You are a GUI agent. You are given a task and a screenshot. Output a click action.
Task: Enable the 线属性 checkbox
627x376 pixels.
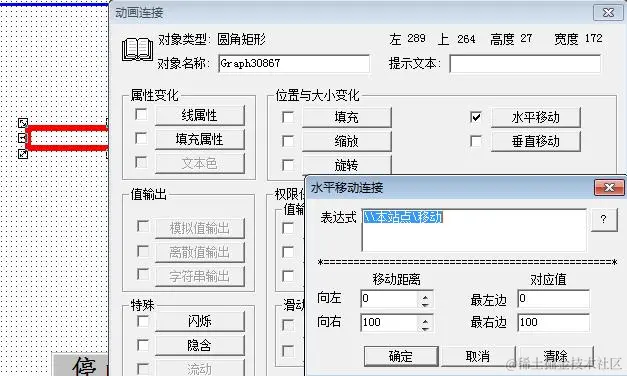(x=141, y=114)
